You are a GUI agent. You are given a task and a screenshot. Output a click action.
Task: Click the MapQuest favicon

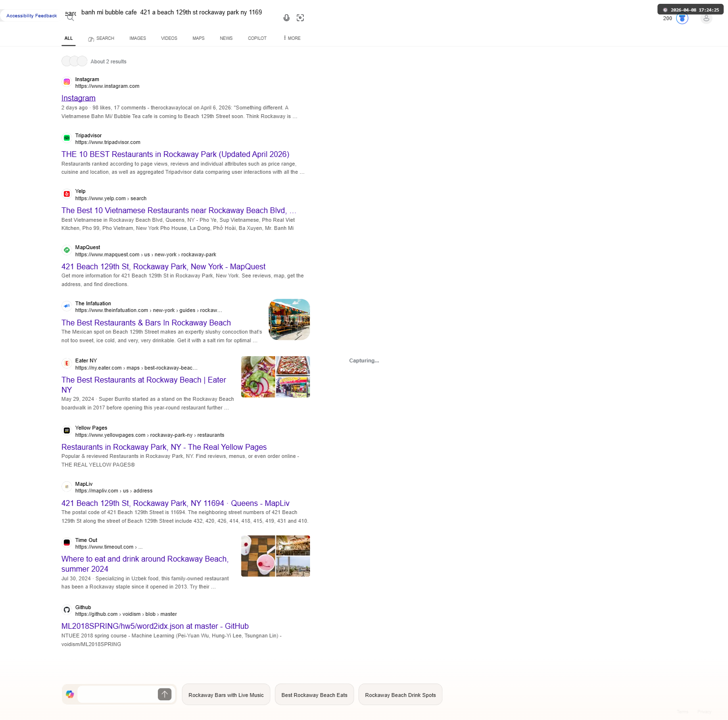click(x=67, y=250)
